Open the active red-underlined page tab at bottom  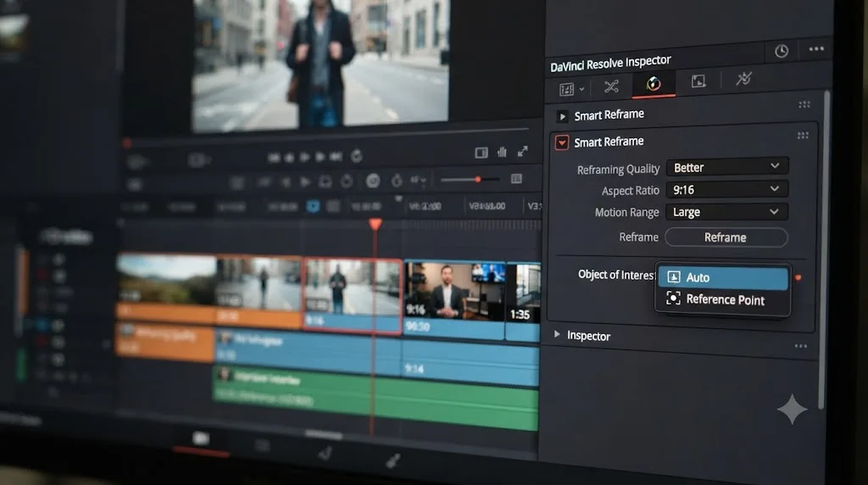(200, 439)
